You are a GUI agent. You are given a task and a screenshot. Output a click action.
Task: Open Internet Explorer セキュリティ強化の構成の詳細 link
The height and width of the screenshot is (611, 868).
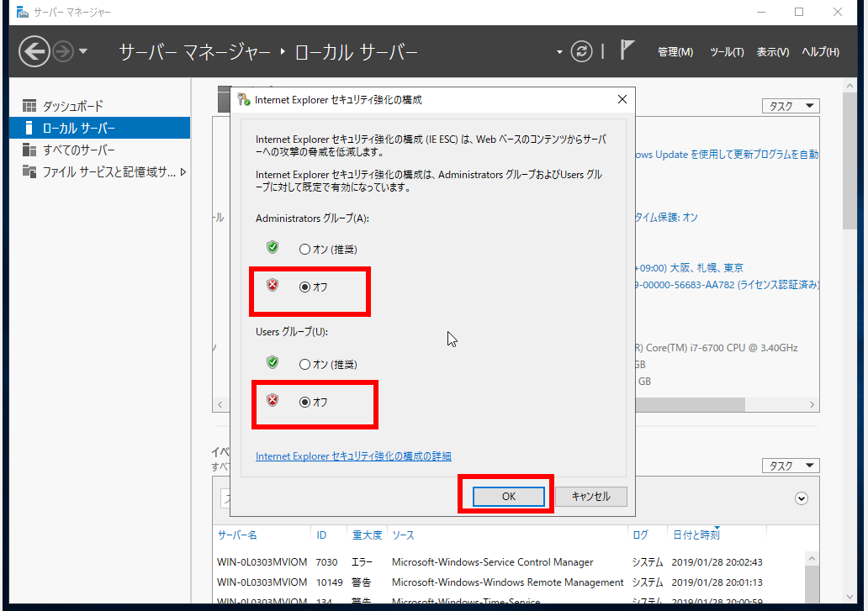(353, 456)
